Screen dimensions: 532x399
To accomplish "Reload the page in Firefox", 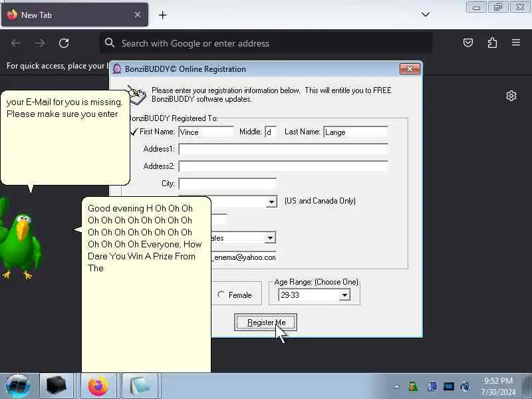I will pos(64,43).
